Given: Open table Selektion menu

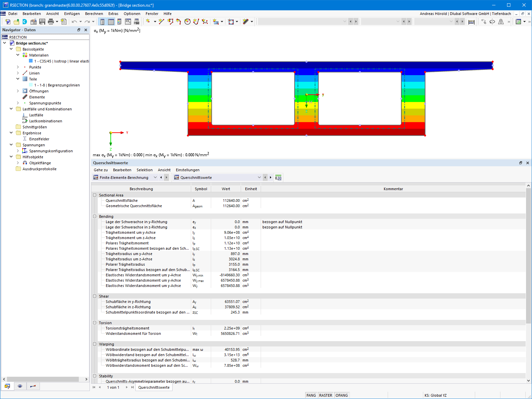Looking at the screenshot, I should (x=145, y=170).
